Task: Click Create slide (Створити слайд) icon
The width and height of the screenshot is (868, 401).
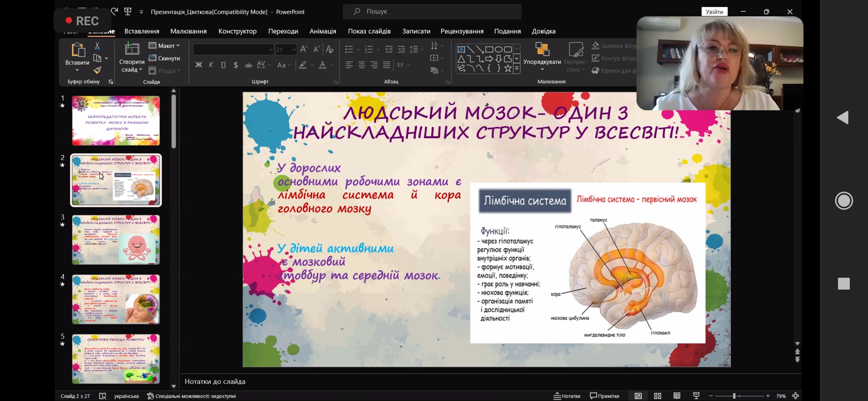Action: click(x=131, y=49)
